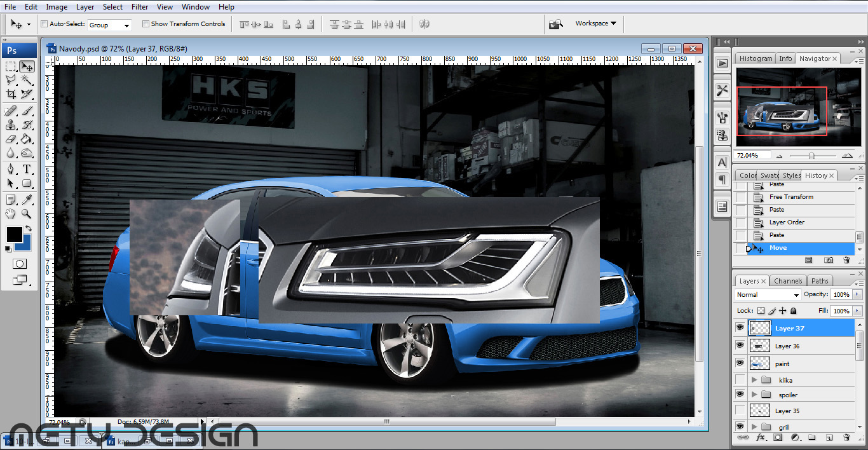
Task: Switch to the Paths tab
Action: tap(820, 281)
